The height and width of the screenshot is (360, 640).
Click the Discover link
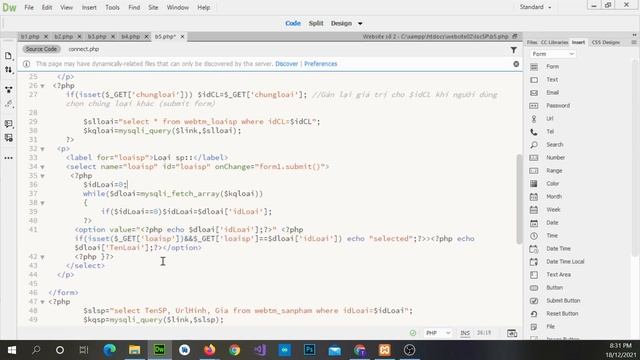click(x=287, y=64)
